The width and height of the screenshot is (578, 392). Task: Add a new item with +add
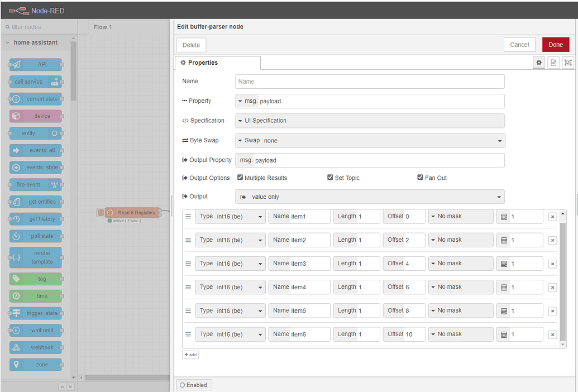click(x=190, y=355)
